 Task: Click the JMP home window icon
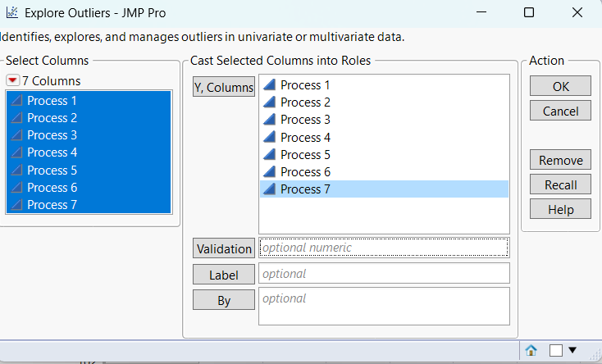point(531,350)
